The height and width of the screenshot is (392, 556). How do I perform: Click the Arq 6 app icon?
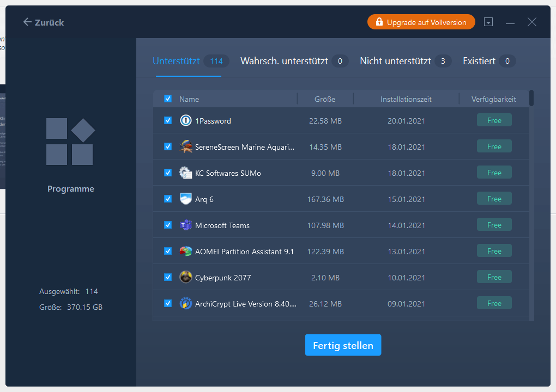(186, 199)
